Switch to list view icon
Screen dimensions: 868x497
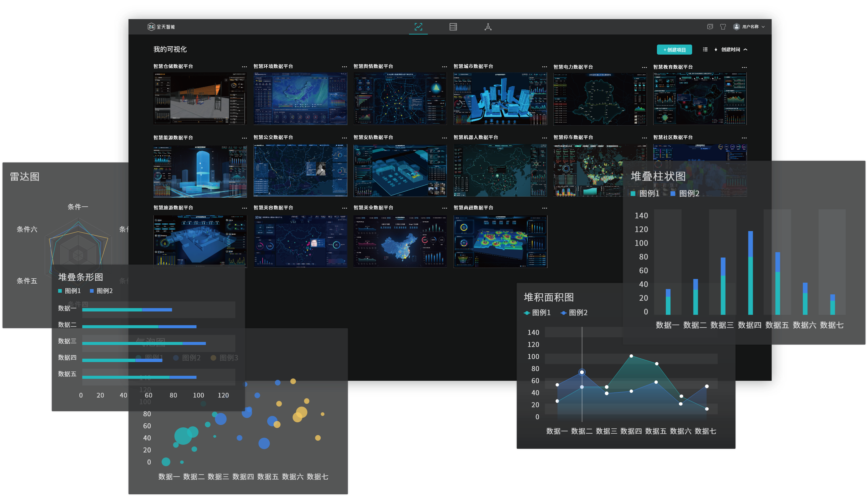click(x=705, y=50)
